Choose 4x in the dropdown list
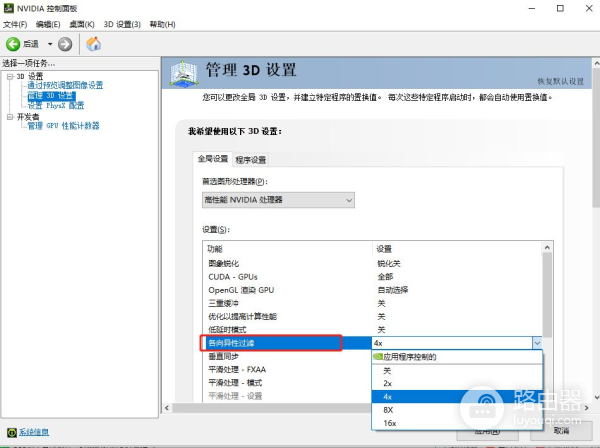 [x=457, y=397]
